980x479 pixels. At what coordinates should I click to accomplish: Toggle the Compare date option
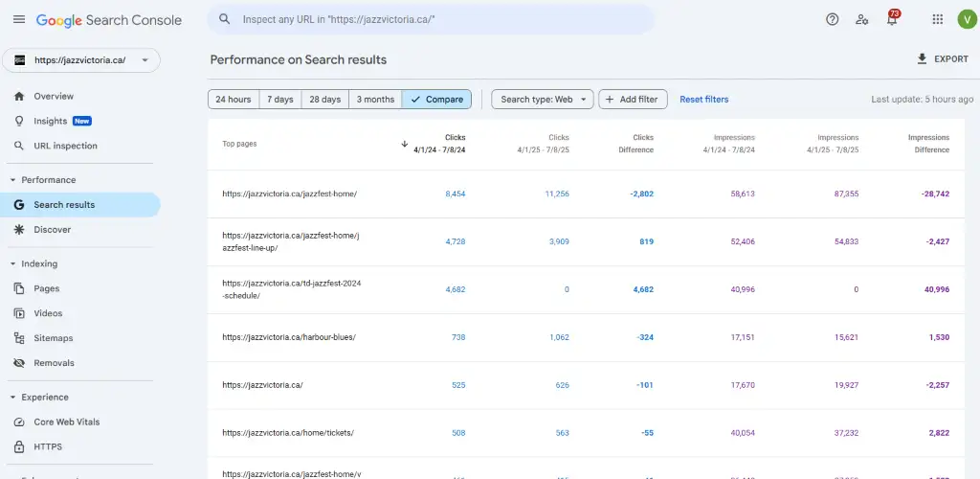(436, 100)
